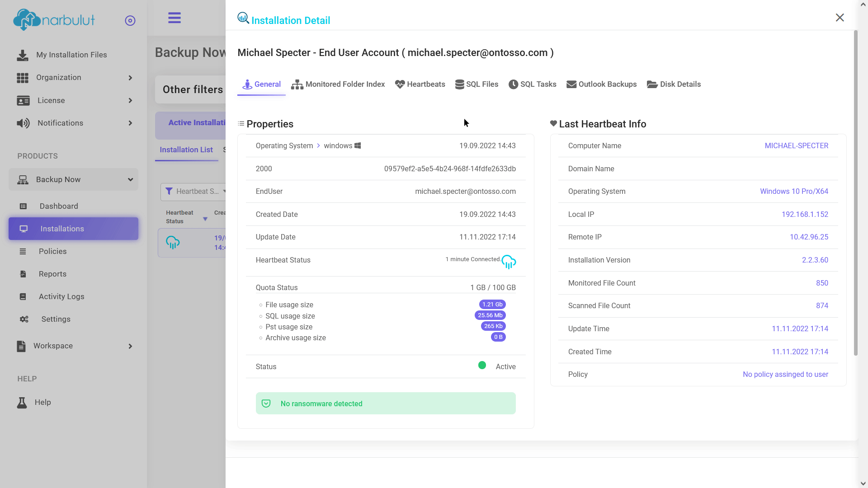Image resolution: width=868 pixels, height=488 pixels.
Task: Click the Workspace document icon
Action: pos(21,346)
